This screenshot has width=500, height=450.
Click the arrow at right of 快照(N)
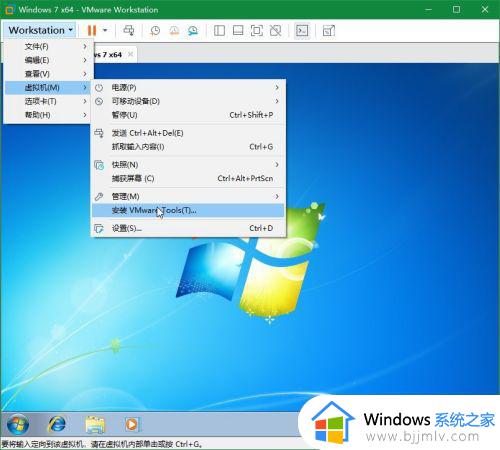point(277,164)
